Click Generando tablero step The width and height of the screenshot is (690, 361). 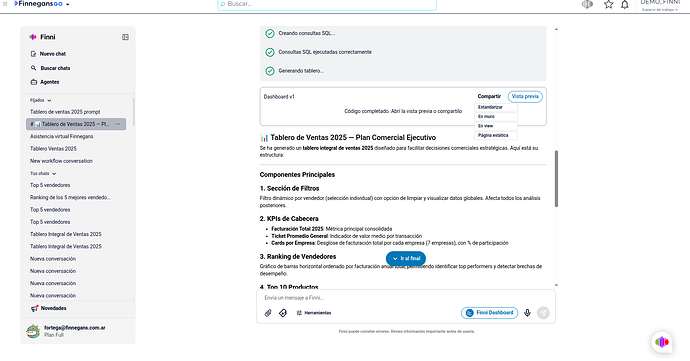coord(301,71)
